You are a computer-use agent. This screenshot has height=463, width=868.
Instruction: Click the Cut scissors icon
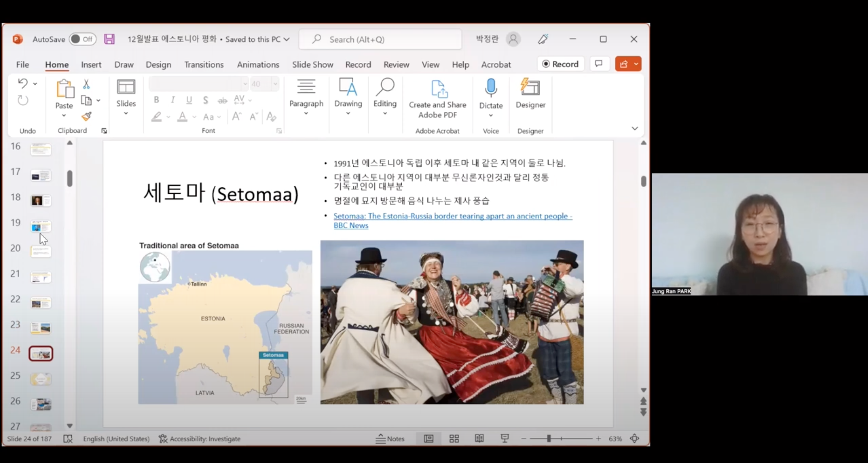pyautogui.click(x=86, y=84)
